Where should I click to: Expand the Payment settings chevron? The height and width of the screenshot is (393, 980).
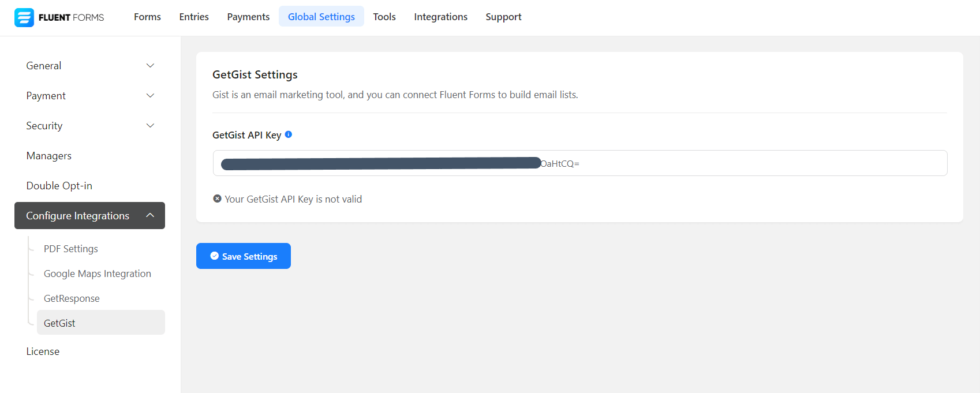(x=150, y=96)
